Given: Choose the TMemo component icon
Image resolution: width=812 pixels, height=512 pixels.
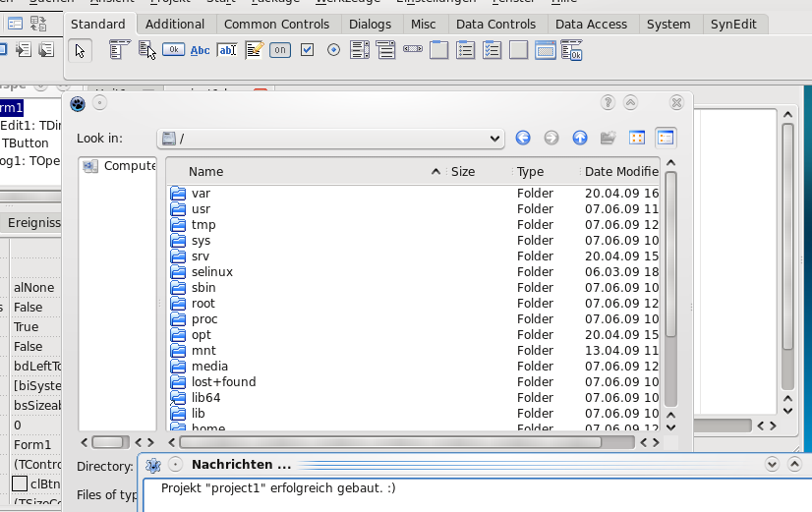Looking at the screenshot, I should pos(254,49).
